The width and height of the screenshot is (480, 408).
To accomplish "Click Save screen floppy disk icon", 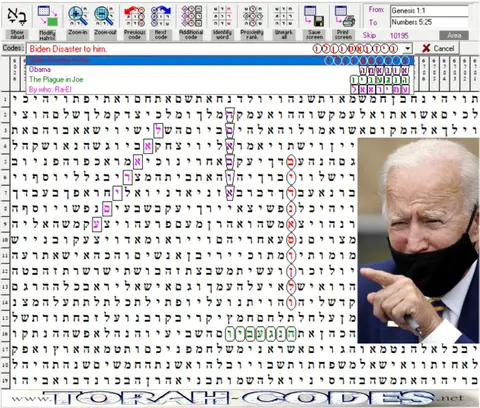I will pyautogui.click(x=314, y=16).
